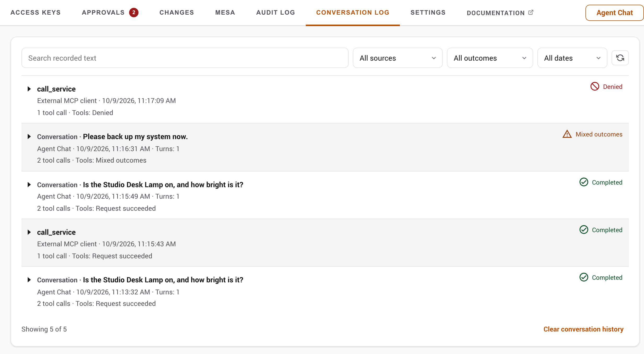This screenshot has height=354, width=644.
Task: Click 'Please back up my system now.' title
Action: (135, 136)
